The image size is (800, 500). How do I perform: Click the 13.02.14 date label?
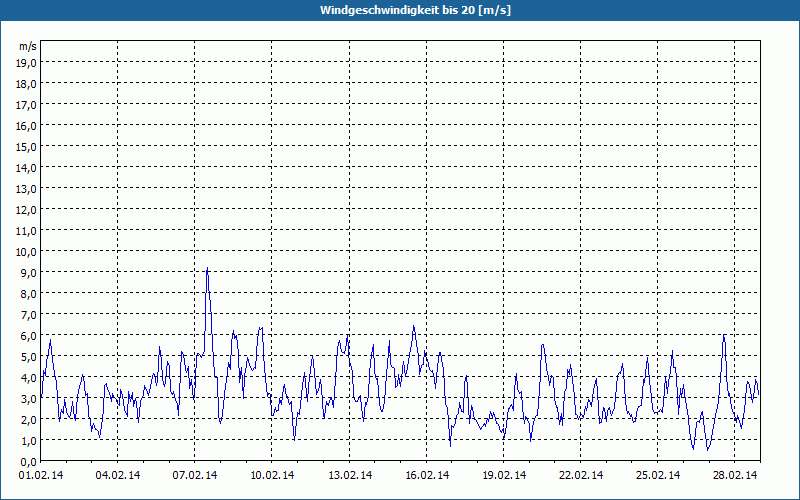[x=350, y=476]
